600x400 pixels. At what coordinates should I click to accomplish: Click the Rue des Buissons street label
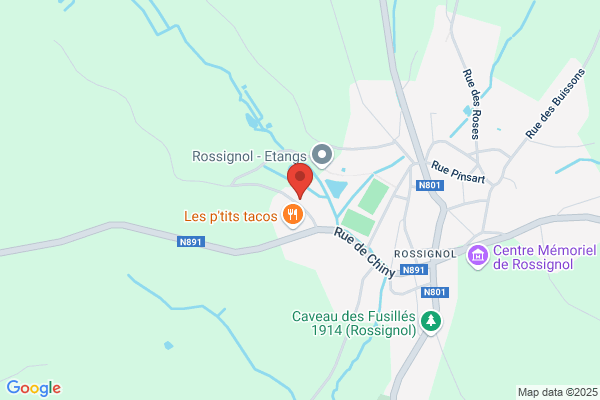555,103
